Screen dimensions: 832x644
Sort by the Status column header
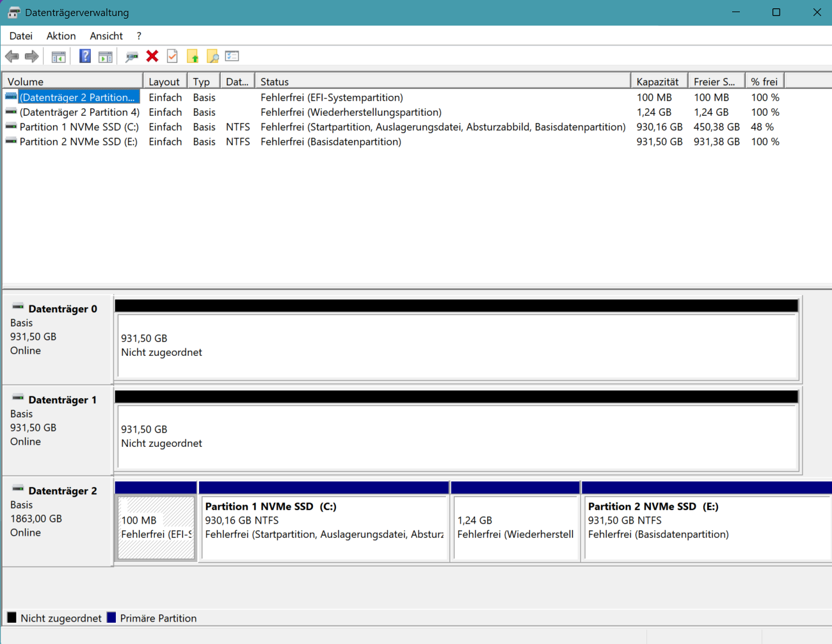click(443, 81)
